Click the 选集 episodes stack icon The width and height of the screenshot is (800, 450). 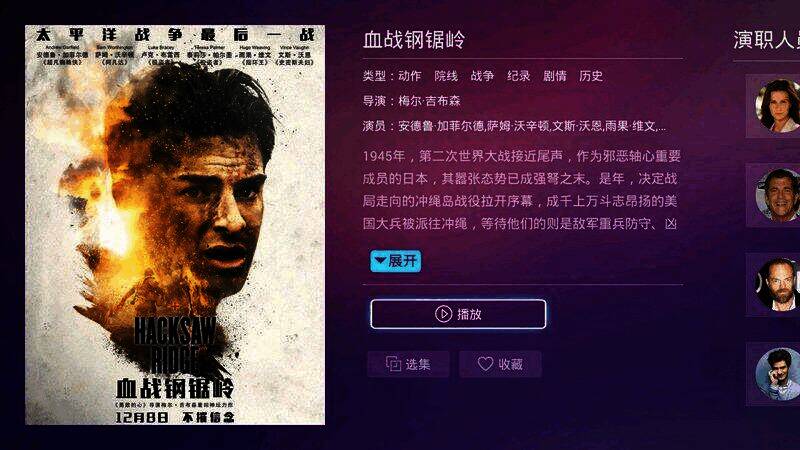tap(393, 364)
